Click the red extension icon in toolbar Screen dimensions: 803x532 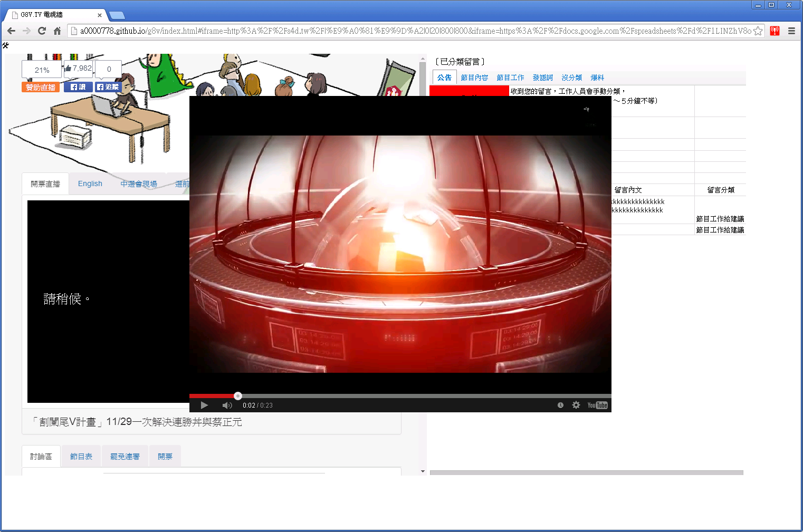tap(775, 31)
